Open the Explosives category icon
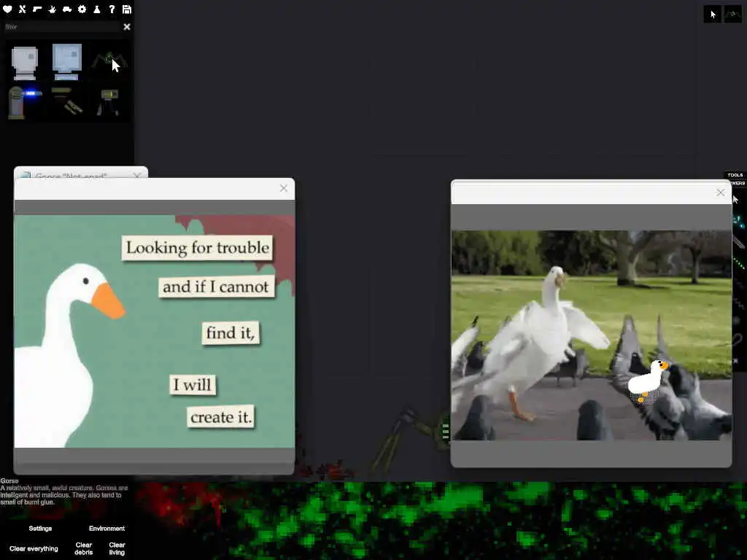Image resolution: width=747 pixels, height=560 pixels. [x=52, y=9]
